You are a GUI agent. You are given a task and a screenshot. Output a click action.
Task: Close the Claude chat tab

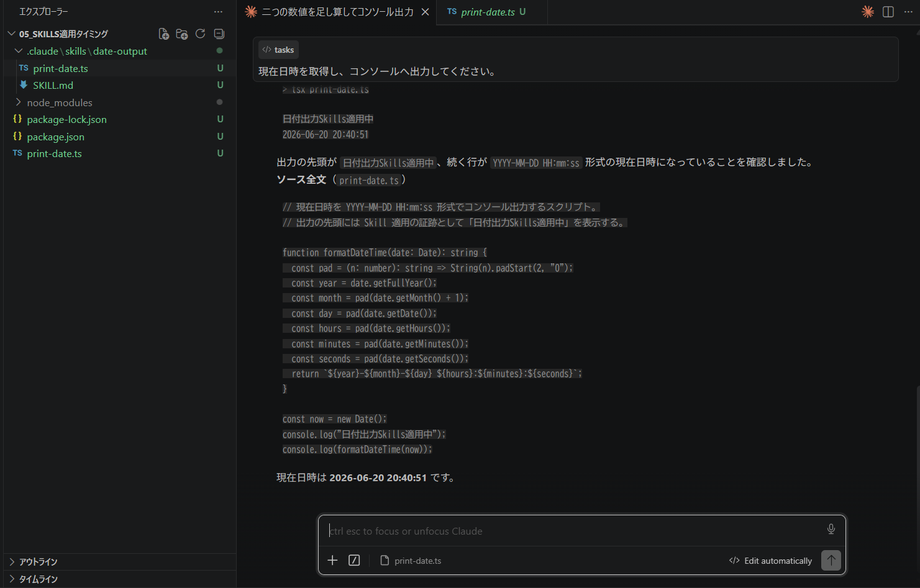425,12
